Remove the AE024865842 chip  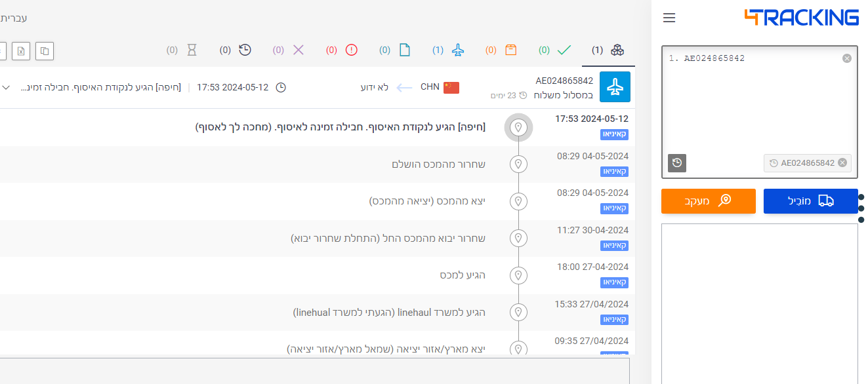click(842, 163)
